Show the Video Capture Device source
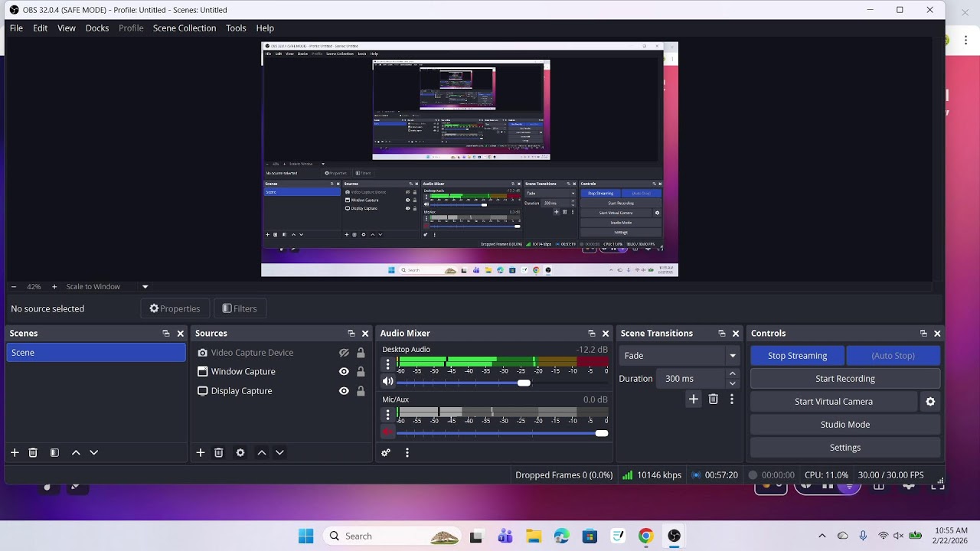The width and height of the screenshot is (980, 551). tap(344, 353)
